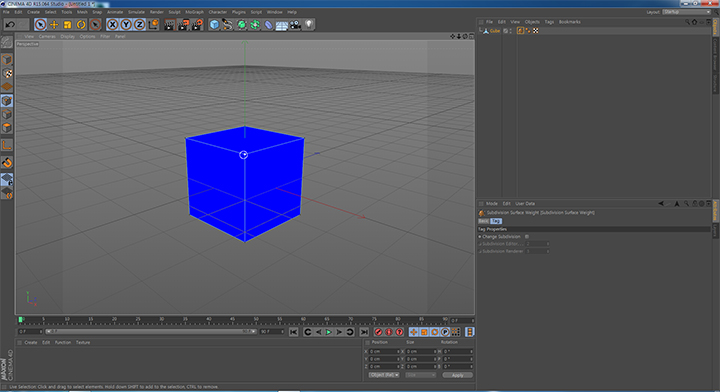This screenshot has width=720, height=392.
Task: Click the Undo arrow icon
Action: coord(10,24)
